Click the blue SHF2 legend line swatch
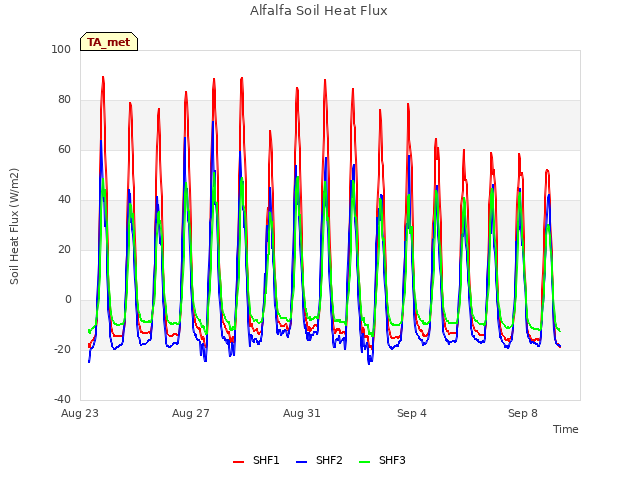The image size is (640, 480). click(x=302, y=462)
